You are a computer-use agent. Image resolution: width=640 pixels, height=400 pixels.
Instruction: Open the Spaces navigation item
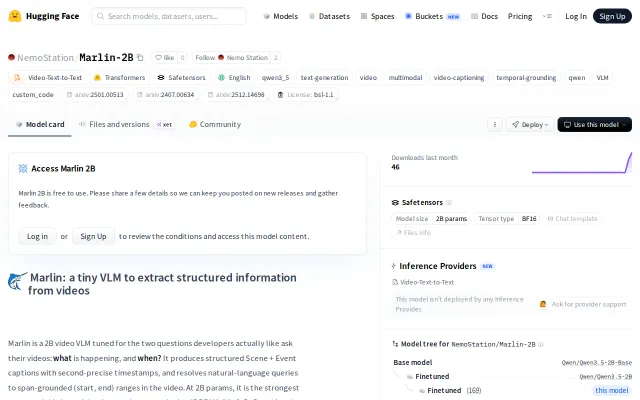coord(378,16)
